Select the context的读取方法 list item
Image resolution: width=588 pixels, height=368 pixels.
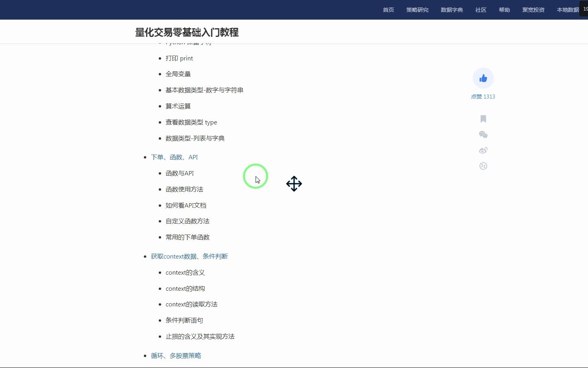pyautogui.click(x=191, y=304)
